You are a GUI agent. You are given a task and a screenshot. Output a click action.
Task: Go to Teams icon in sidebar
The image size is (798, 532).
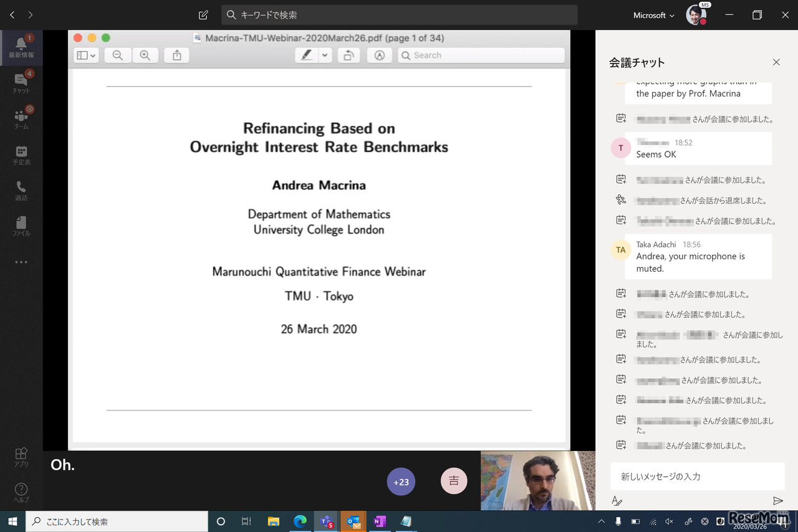[x=21, y=118]
